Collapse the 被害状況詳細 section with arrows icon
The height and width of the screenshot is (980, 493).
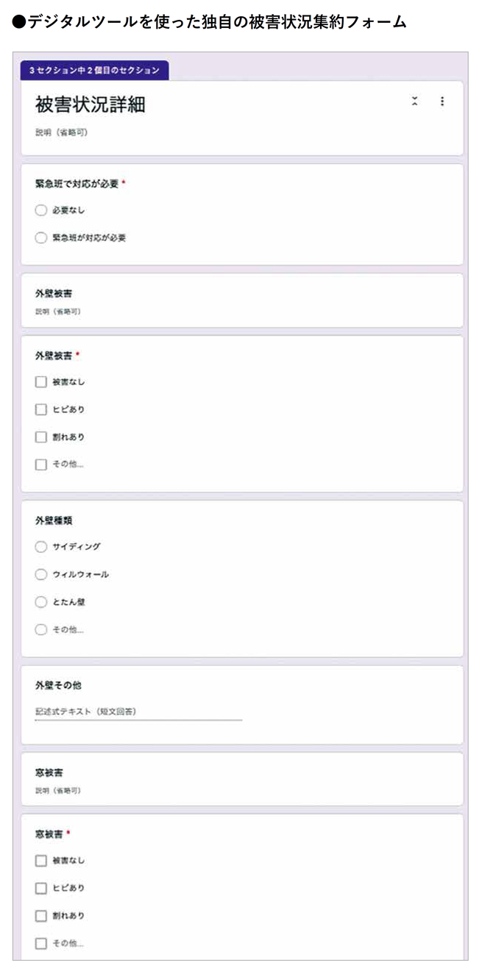(x=415, y=102)
